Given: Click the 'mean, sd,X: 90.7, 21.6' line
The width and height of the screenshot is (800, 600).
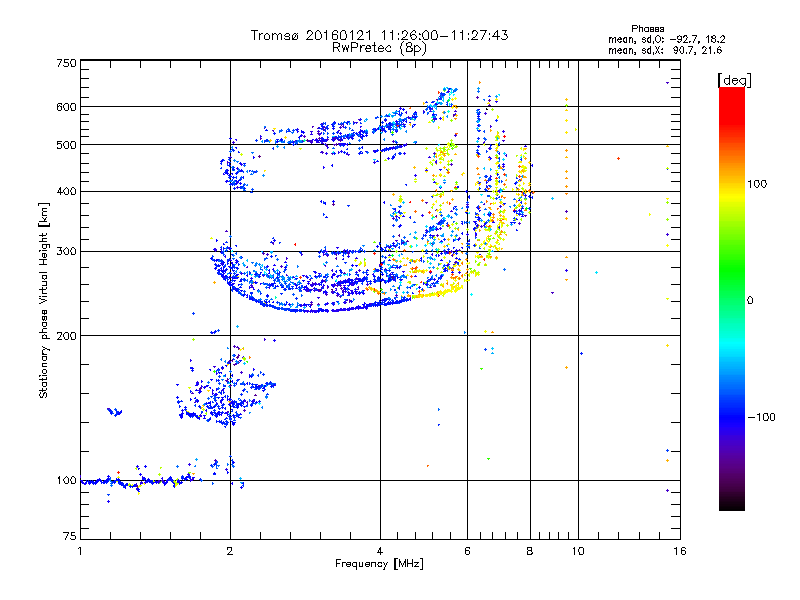Looking at the screenshot, I should click(665, 50).
